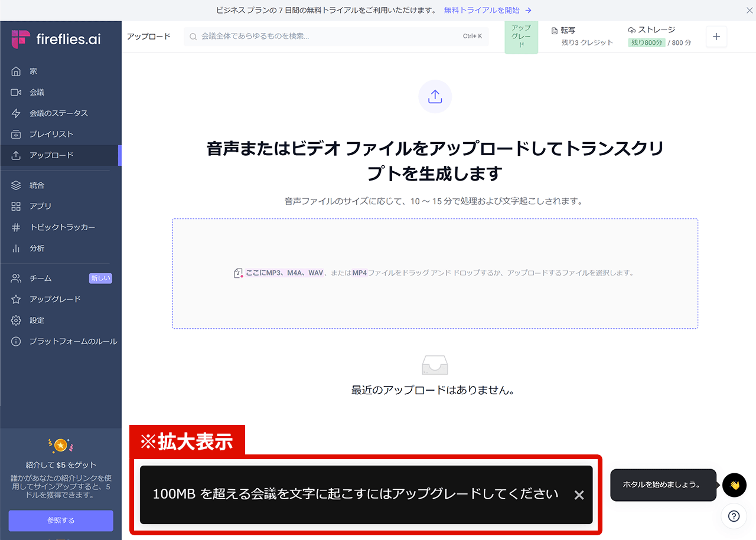Open 設定 settings page
This screenshot has width=756, height=540.
tap(60, 320)
